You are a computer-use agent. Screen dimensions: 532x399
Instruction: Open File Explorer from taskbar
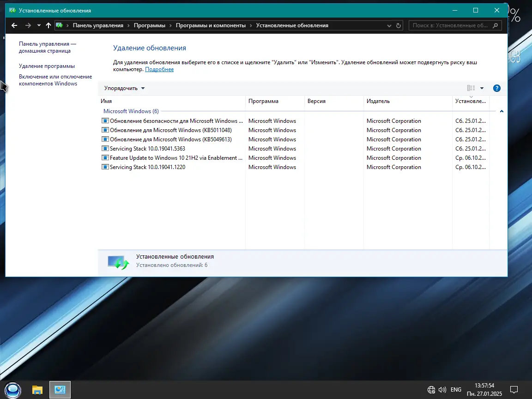[37, 390]
